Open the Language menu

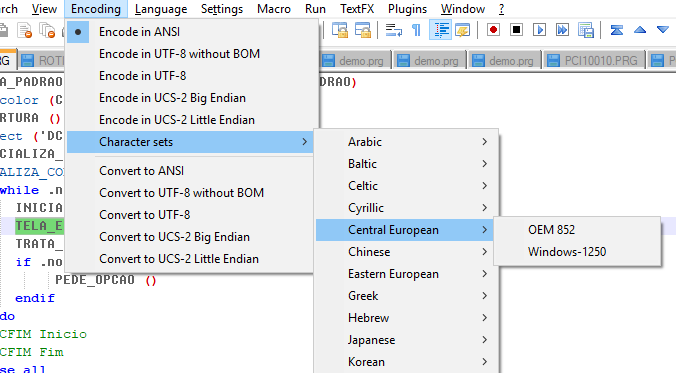tap(161, 9)
